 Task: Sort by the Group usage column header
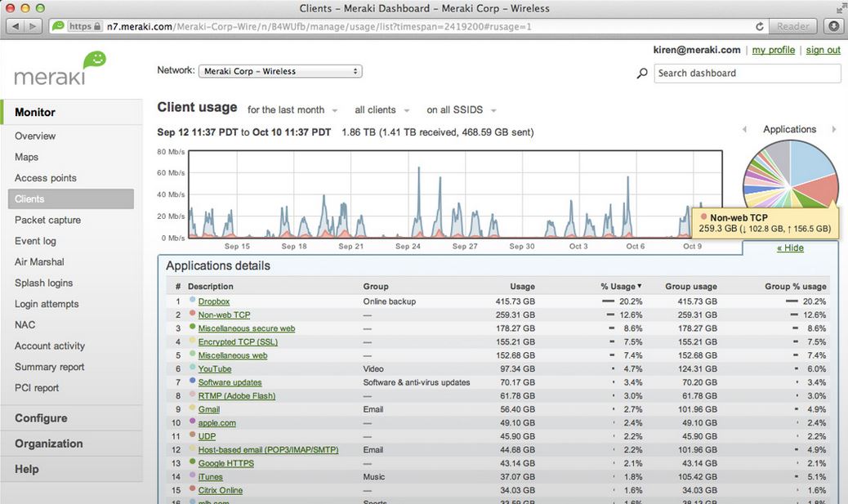pyautogui.click(x=691, y=286)
